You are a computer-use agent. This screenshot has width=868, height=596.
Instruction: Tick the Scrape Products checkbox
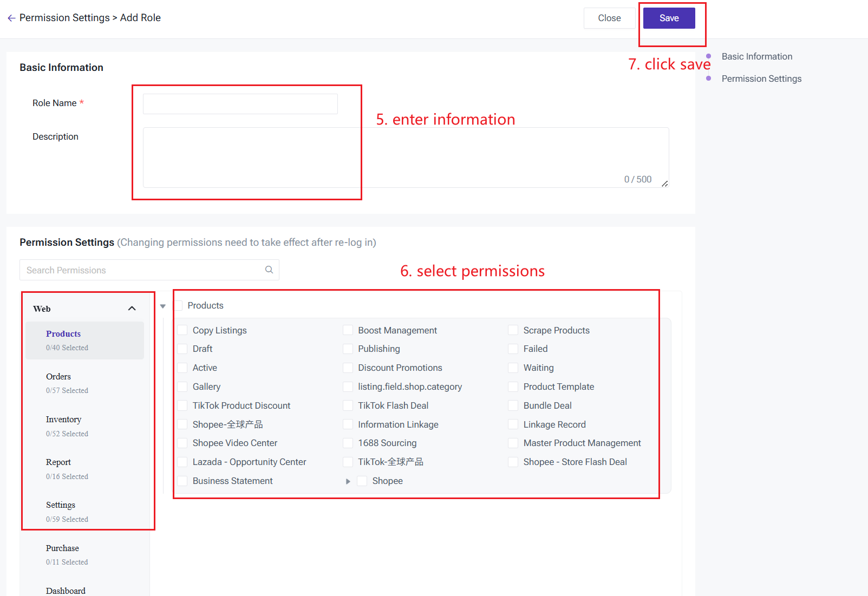513,330
